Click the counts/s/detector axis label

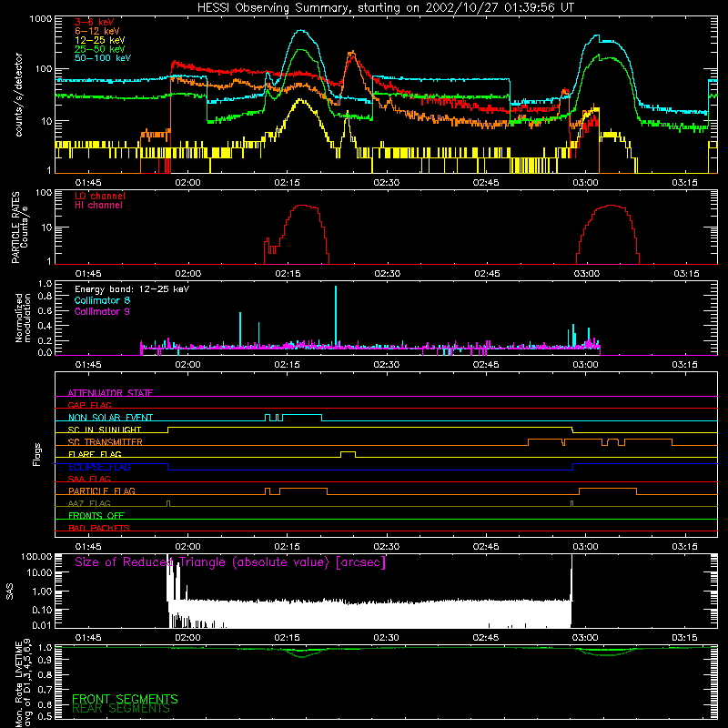pos(19,95)
